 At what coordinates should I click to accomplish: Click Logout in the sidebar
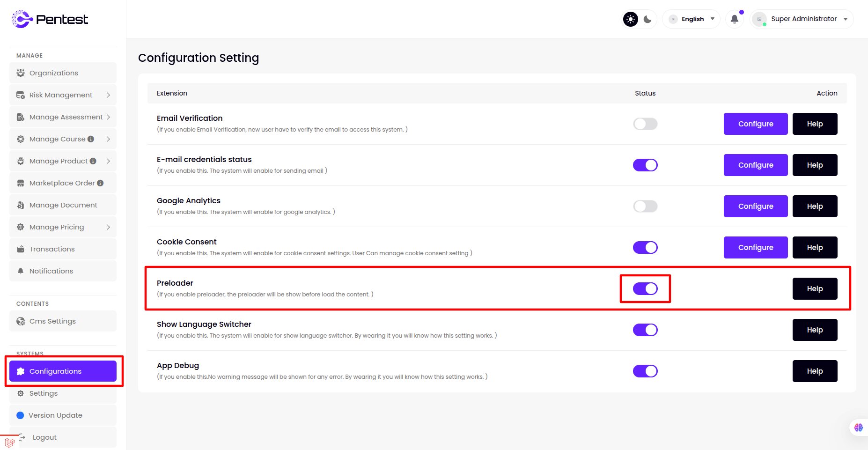(x=44, y=437)
